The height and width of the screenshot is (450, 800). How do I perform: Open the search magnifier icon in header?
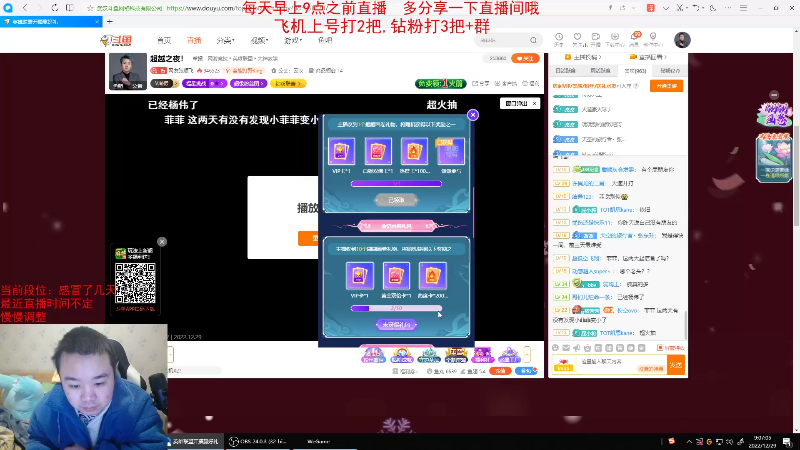pos(533,40)
